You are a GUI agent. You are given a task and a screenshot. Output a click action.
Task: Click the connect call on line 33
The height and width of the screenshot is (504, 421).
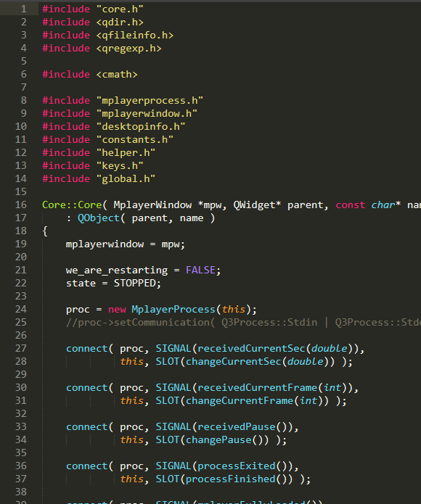pos(87,427)
